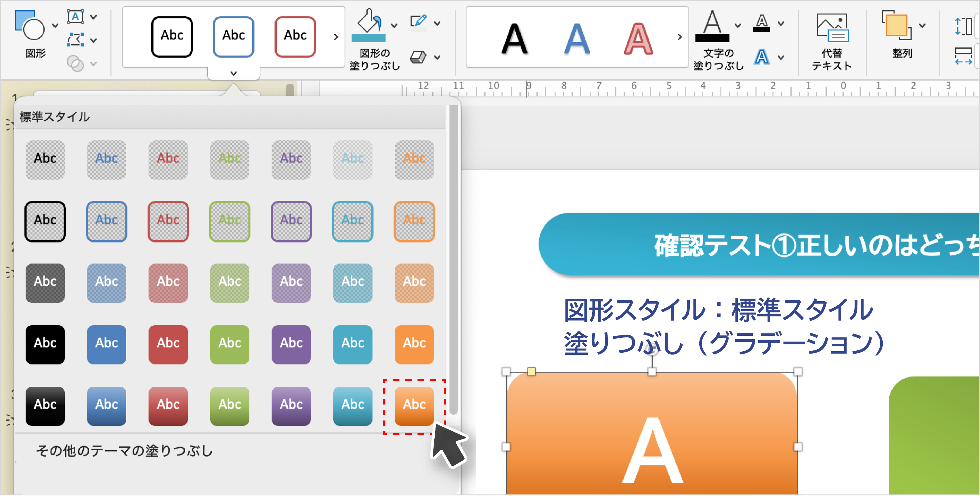Click the shape effects icon
980x498 pixels.
coord(419,57)
